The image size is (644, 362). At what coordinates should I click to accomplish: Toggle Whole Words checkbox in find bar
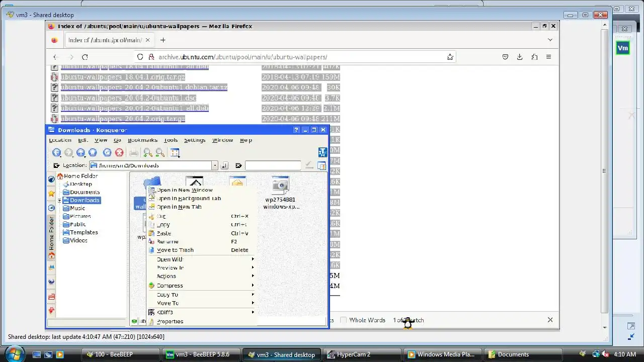coord(344,320)
